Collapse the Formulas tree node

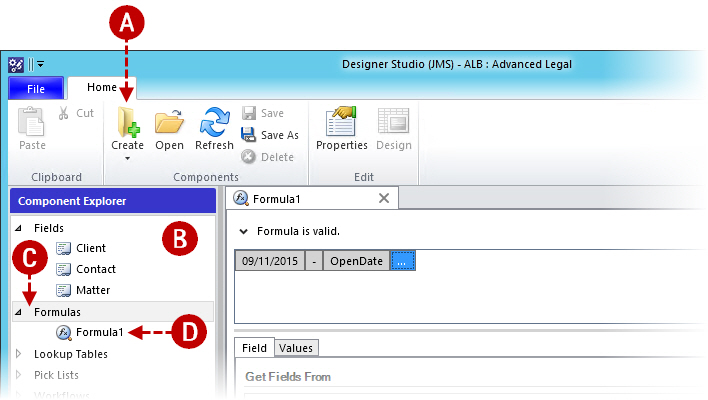[18, 312]
